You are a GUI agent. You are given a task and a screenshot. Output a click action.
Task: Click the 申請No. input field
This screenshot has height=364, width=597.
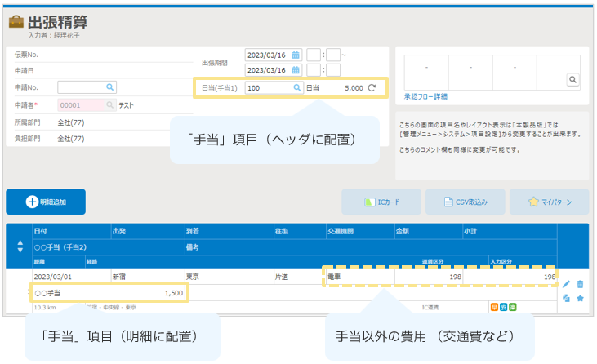click(x=80, y=86)
